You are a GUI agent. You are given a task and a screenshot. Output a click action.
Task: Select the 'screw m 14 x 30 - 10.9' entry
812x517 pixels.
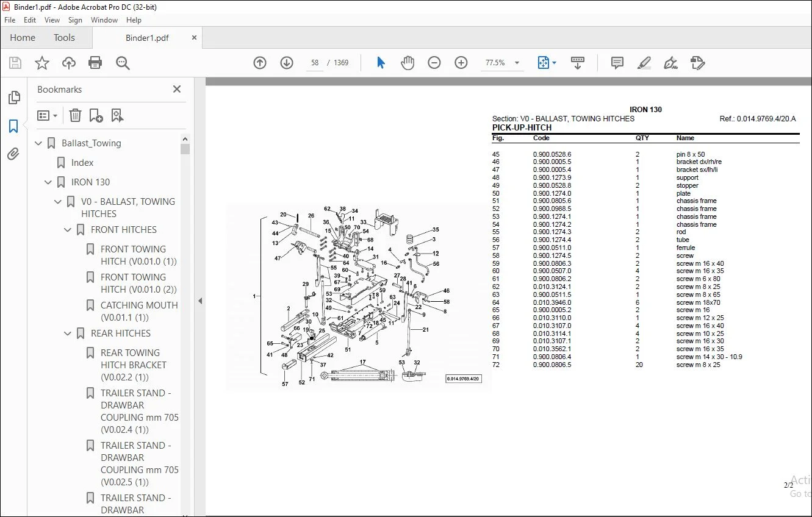point(709,357)
